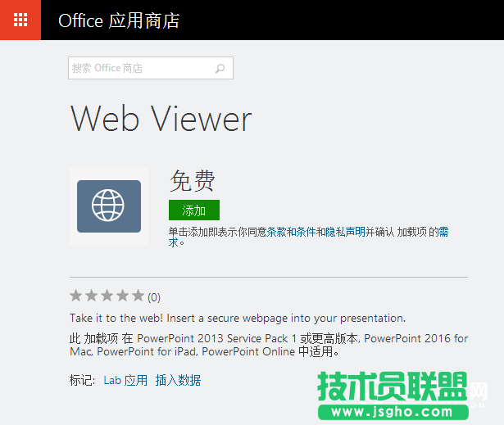Select the fifth rating star
Screen dimensions: 504x425
pyautogui.click(x=138, y=296)
